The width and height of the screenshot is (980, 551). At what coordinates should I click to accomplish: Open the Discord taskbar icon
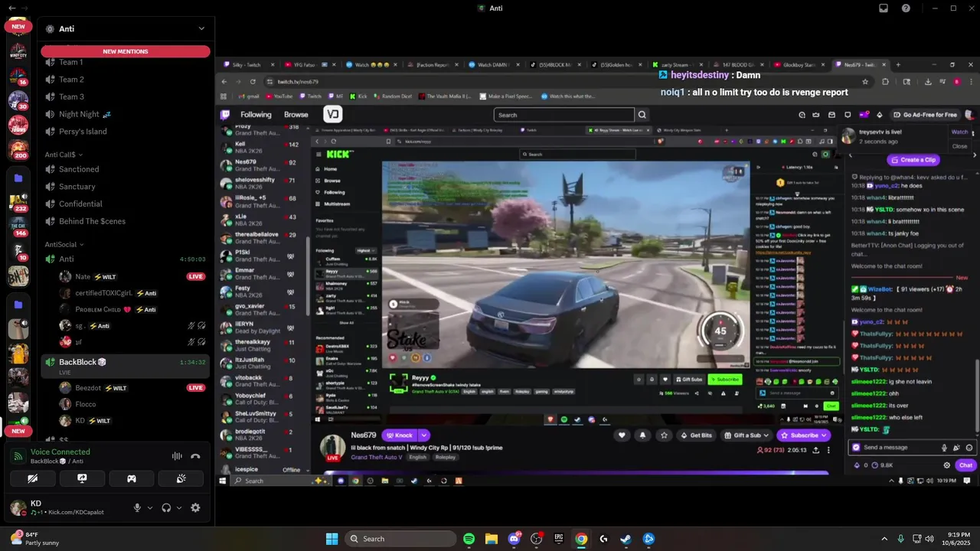pyautogui.click(x=514, y=539)
